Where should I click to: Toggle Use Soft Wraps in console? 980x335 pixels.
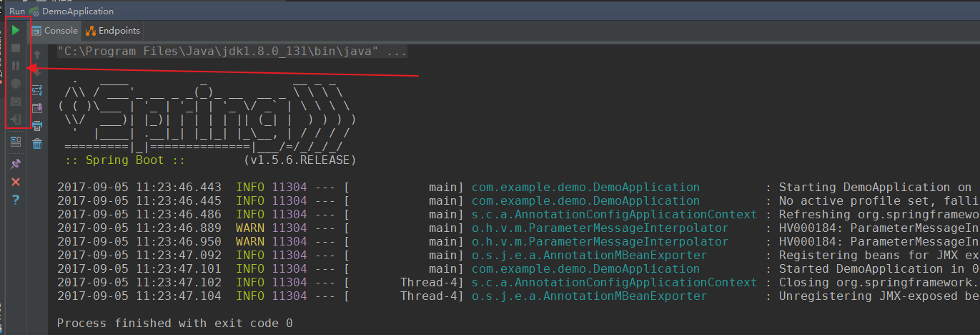click(x=37, y=89)
